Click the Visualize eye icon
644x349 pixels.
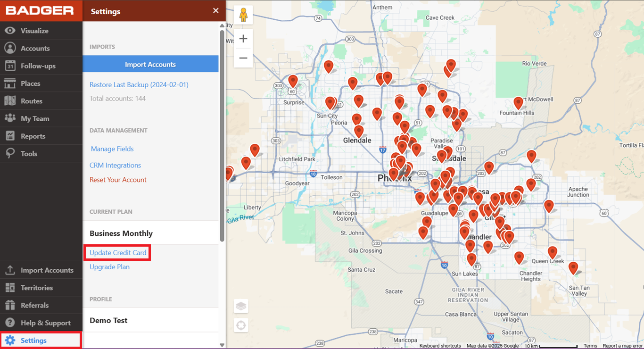(10, 31)
